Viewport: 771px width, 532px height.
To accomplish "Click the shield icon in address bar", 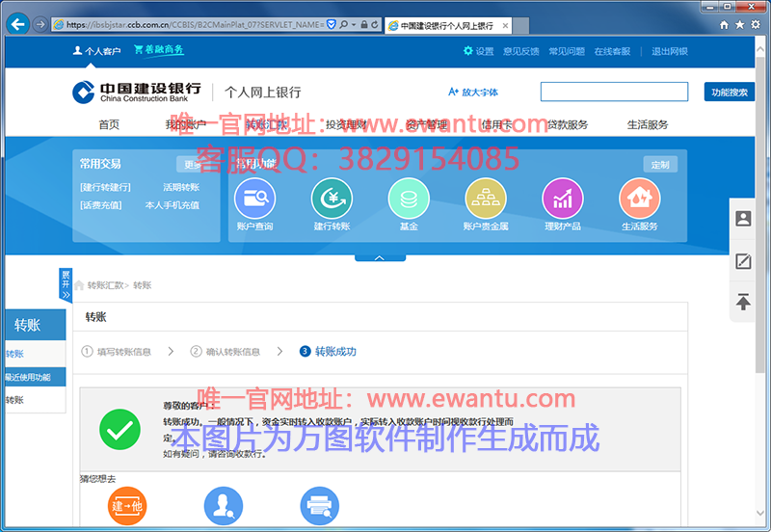I will click(x=332, y=24).
